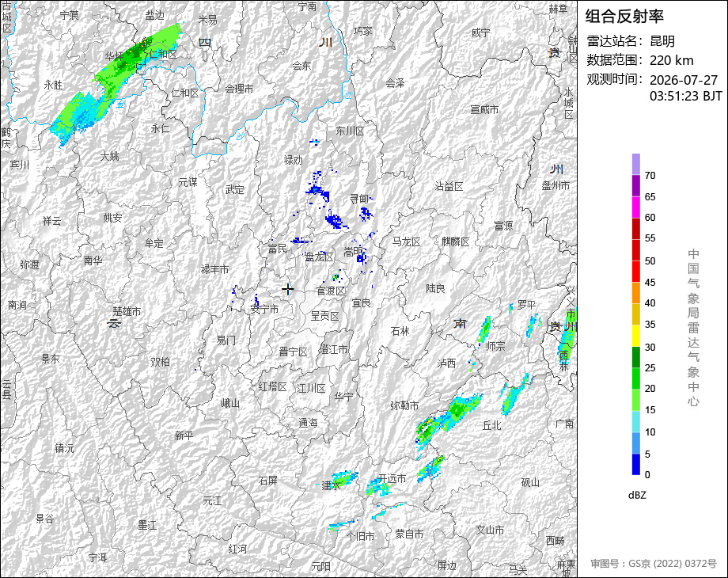This screenshot has width=728, height=578.
Task: Click the 70 dBZ light purple swatch
Action: tap(636, 165)
